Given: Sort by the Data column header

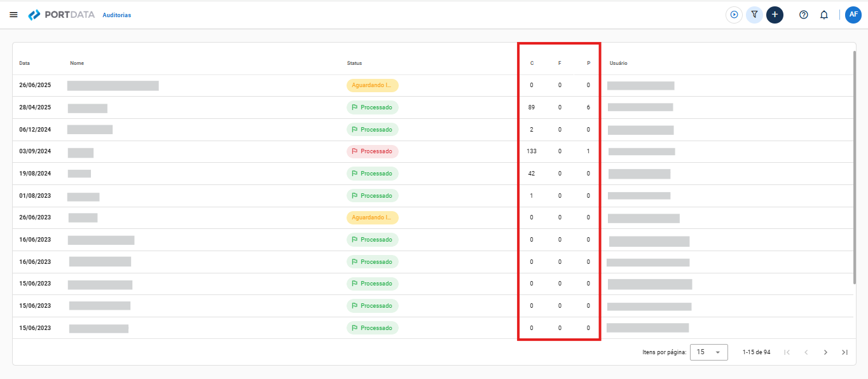Looking at the screenshot, I should click(24, 64).
